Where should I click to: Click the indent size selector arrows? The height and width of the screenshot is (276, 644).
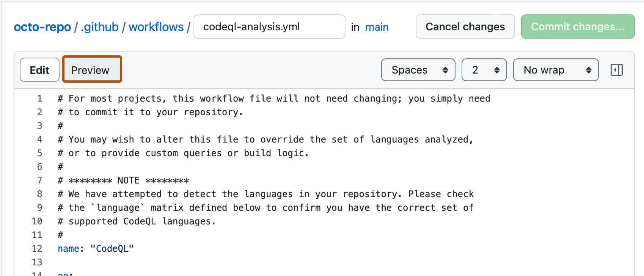click(497, 70)
